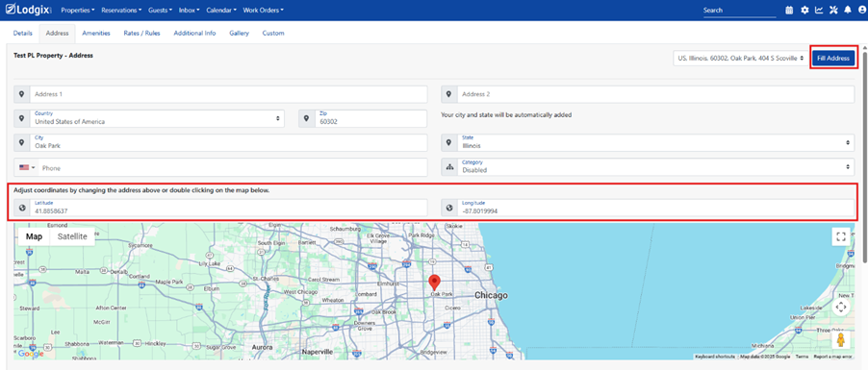This screenshot has width=868, height=370.
Task: Click the Chicago label on map
Action: pos(491,296)
